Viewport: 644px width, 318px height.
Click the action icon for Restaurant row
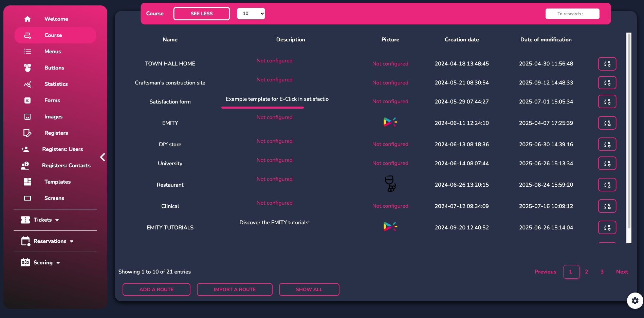pos(607,185)
